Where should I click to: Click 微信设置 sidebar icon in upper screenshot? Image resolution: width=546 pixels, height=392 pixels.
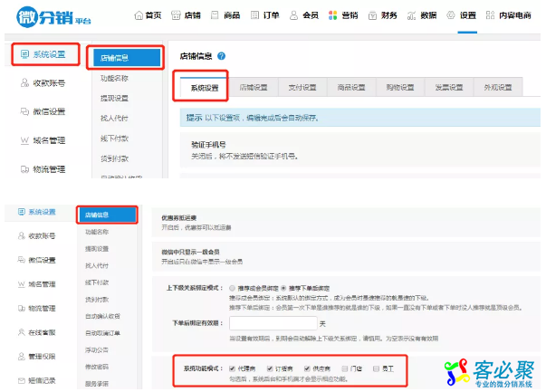click(x=24, y=111)
